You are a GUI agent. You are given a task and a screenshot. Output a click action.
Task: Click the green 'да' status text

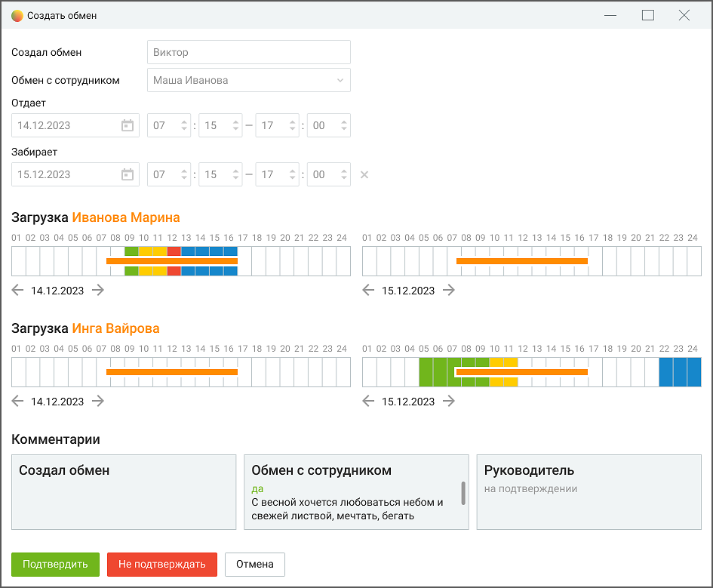point(257,489)
